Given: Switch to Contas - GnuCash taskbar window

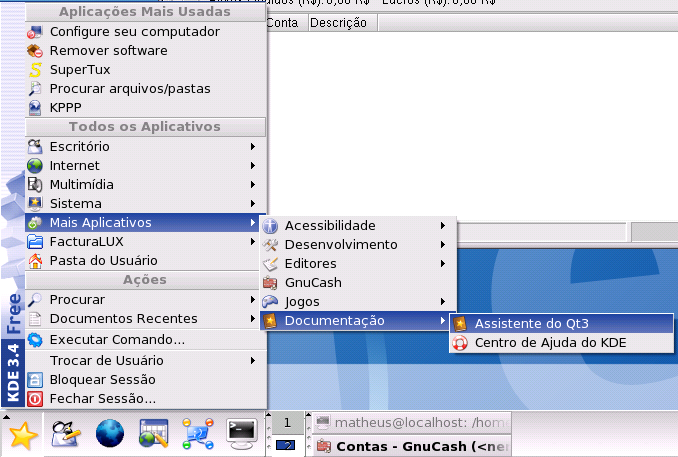Looking at the screenshot, I should (412, 446).
